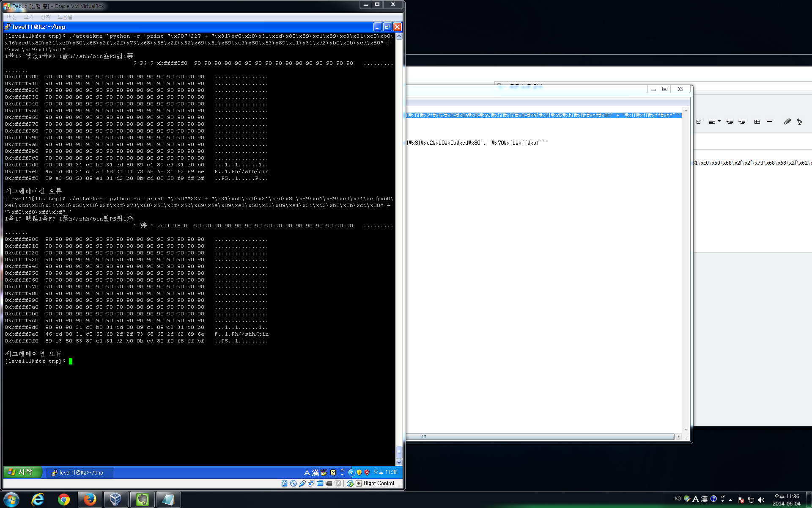This screenshot has width=812, height=508.
Task: Click the terminal vertical scrollbar down arrow
Action: [x=399, y=463]
